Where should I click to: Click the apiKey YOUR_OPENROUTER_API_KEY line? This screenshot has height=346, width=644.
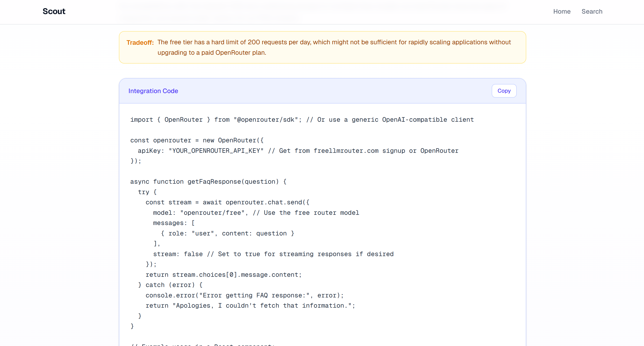(x=298, y=151)
